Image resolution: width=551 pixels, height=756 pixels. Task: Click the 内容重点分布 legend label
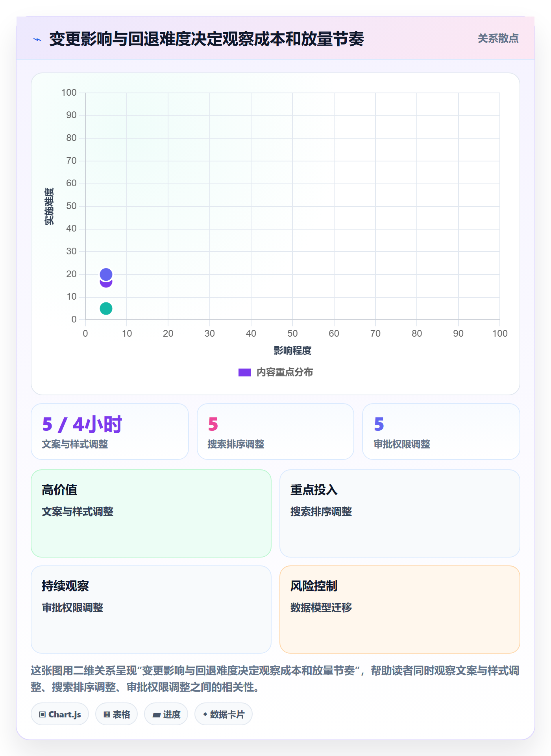click(x=285, y=372)
